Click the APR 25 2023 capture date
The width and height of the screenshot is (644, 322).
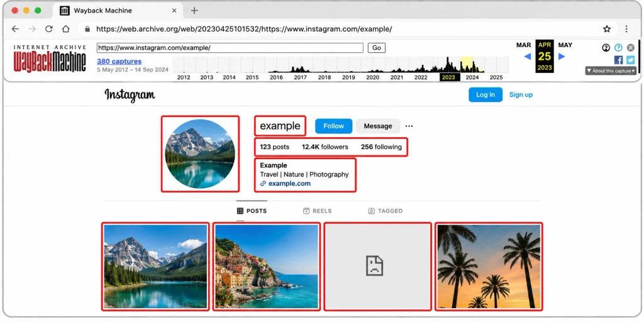545,56
